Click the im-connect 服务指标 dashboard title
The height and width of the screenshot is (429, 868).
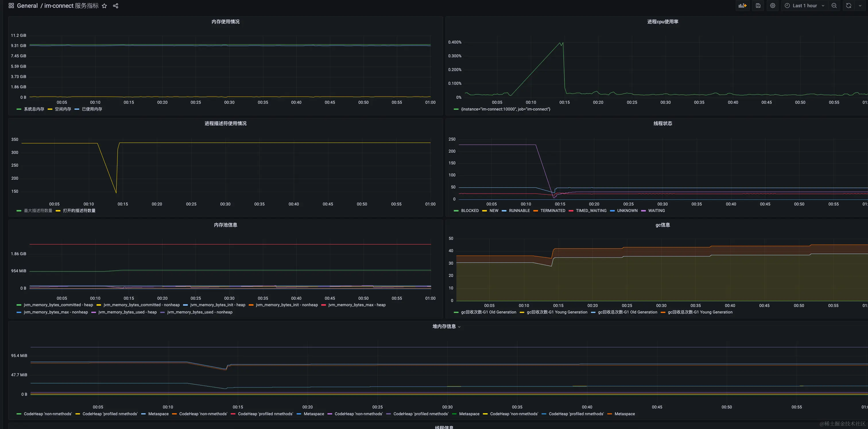pos(71,6)
